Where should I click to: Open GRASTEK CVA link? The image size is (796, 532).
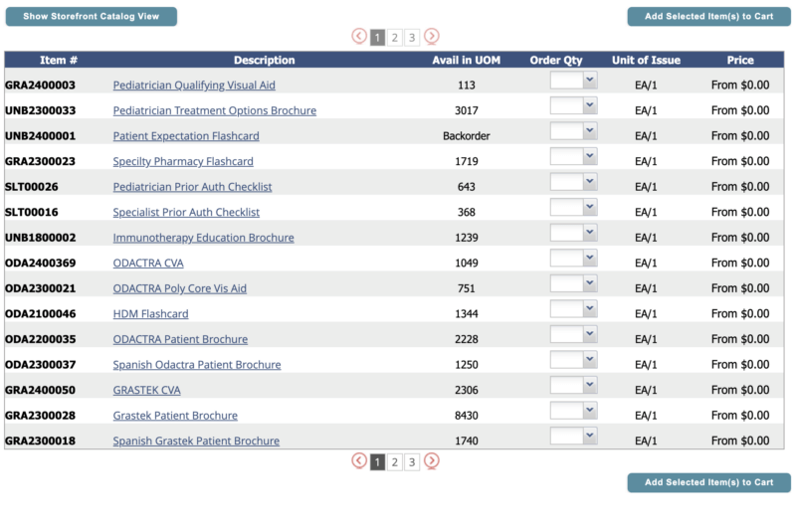(146, 390)
